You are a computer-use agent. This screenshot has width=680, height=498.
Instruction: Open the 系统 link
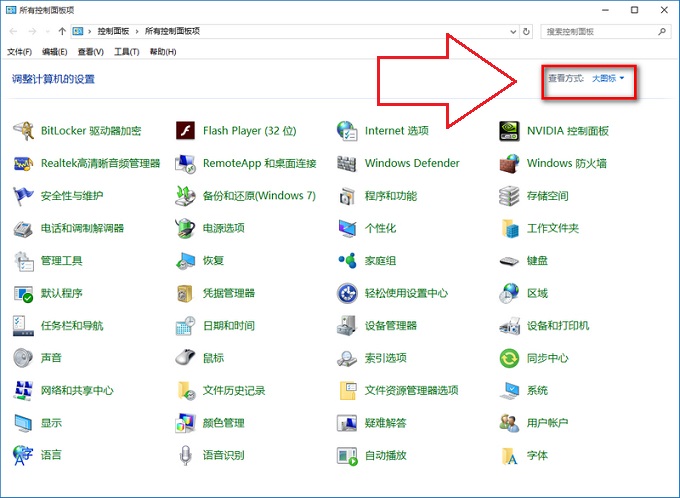(537, 390)
